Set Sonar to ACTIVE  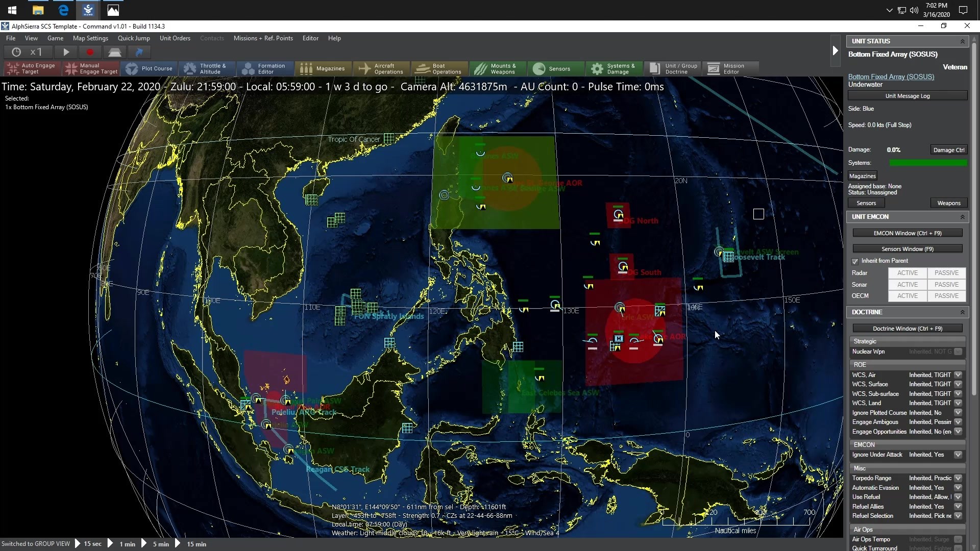pos(908,285)
